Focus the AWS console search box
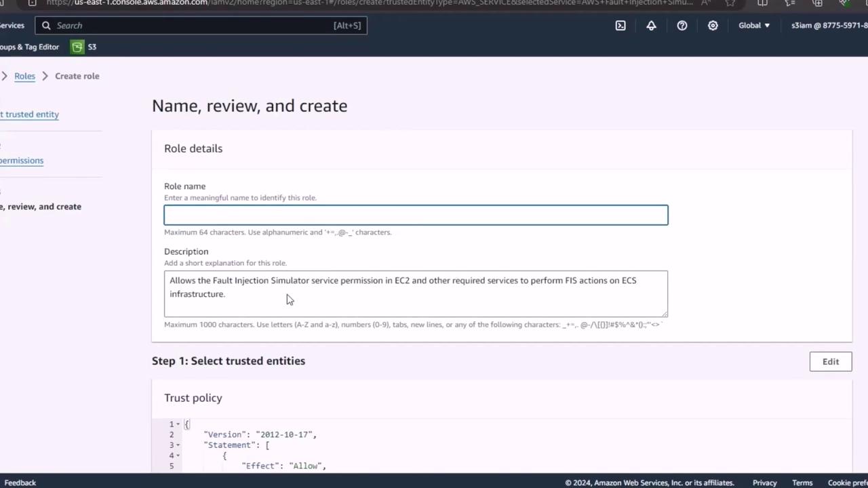The image size is (868, 488). (x=201, y=26)
